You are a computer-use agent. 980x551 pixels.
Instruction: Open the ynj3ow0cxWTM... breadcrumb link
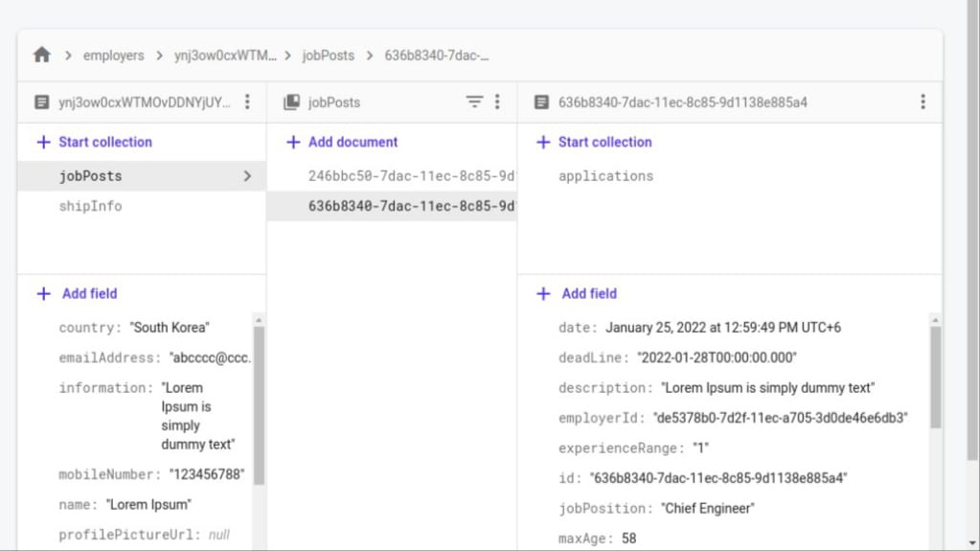(225, 56)
